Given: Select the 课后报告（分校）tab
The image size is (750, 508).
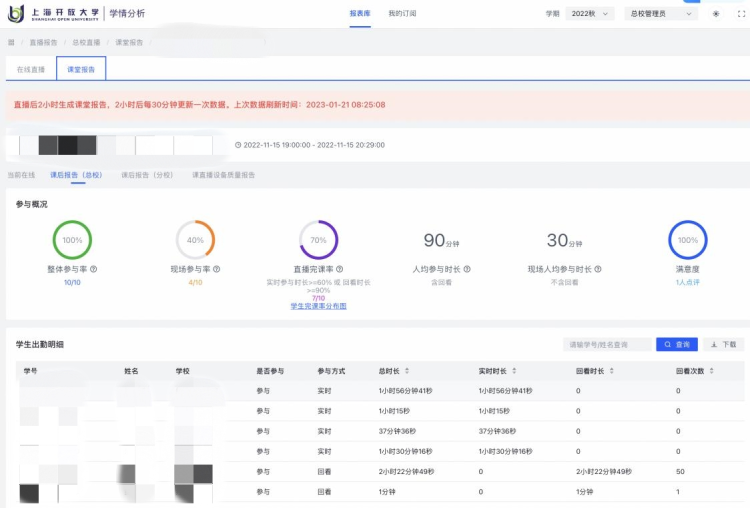Looking at the screenshot, I should click(146, 175).
